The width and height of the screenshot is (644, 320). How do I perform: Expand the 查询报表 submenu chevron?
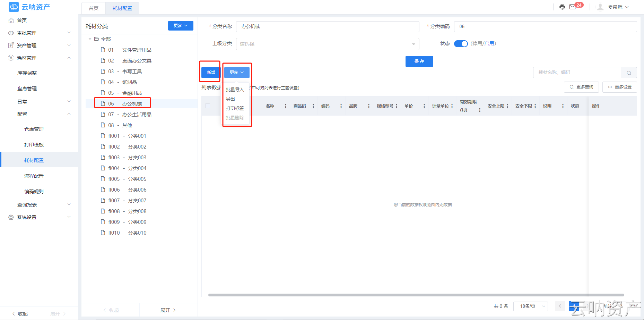click(x=69, y=204)
